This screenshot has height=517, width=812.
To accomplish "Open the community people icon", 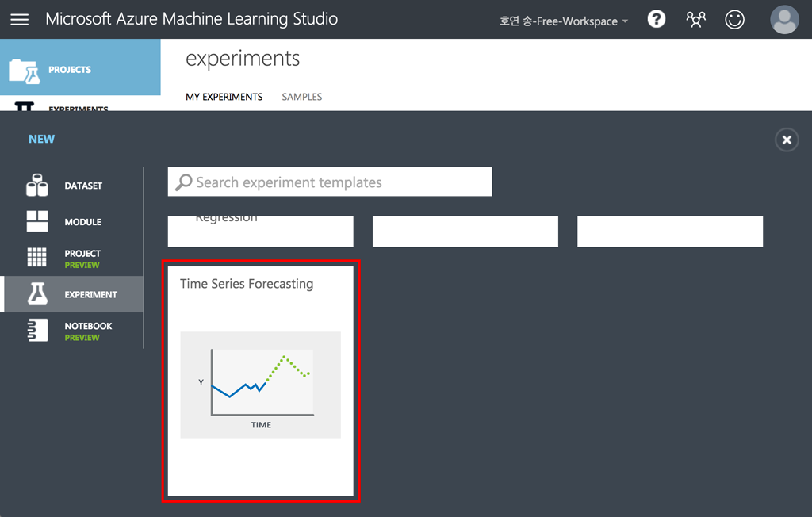I will point(696,19).
